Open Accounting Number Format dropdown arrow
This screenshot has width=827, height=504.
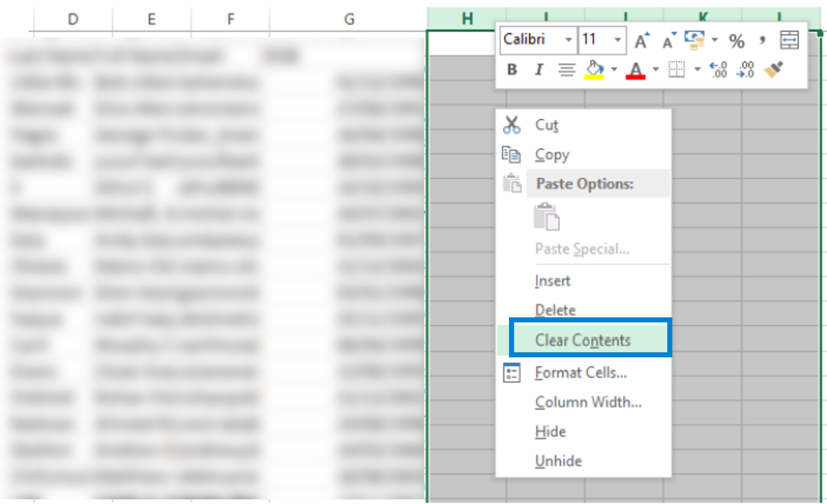[x=715, y=40]
